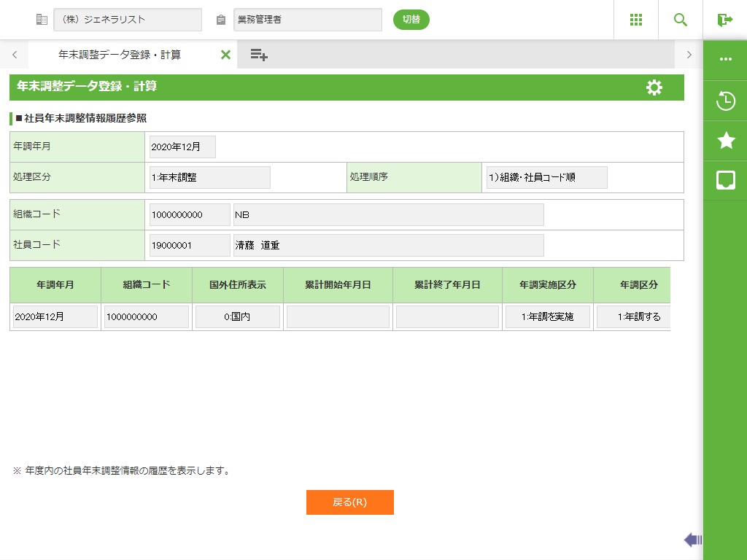Click the 社員コード field 19000001
Screen dimensions: 747x560
pos(189,246)
